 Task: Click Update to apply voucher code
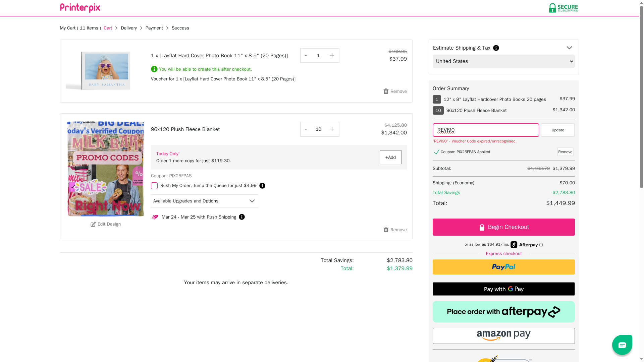(x=557, y=130)
